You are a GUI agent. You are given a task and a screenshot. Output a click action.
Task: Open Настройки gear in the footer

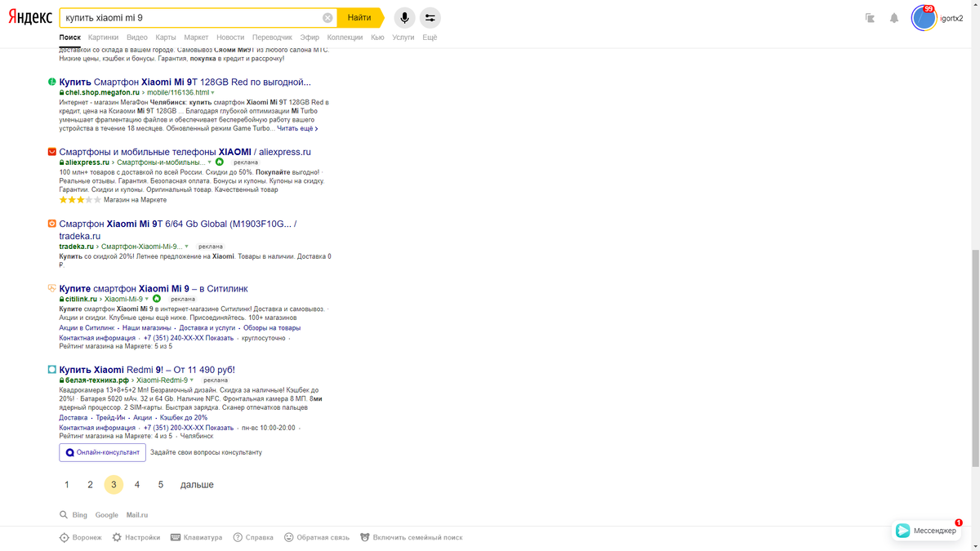[x=136, y=537]
